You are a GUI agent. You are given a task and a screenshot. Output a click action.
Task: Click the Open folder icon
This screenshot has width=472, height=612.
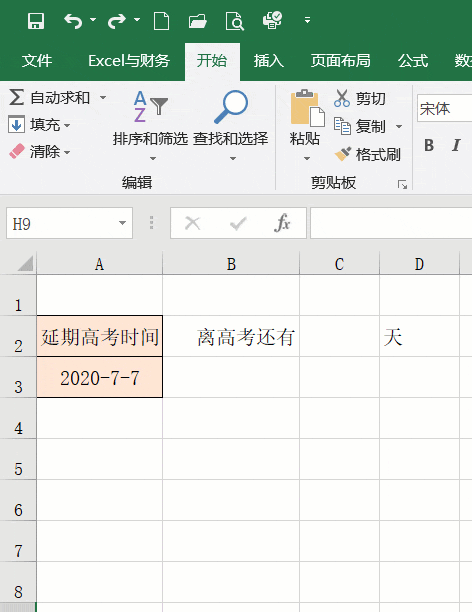pos(198,21)
